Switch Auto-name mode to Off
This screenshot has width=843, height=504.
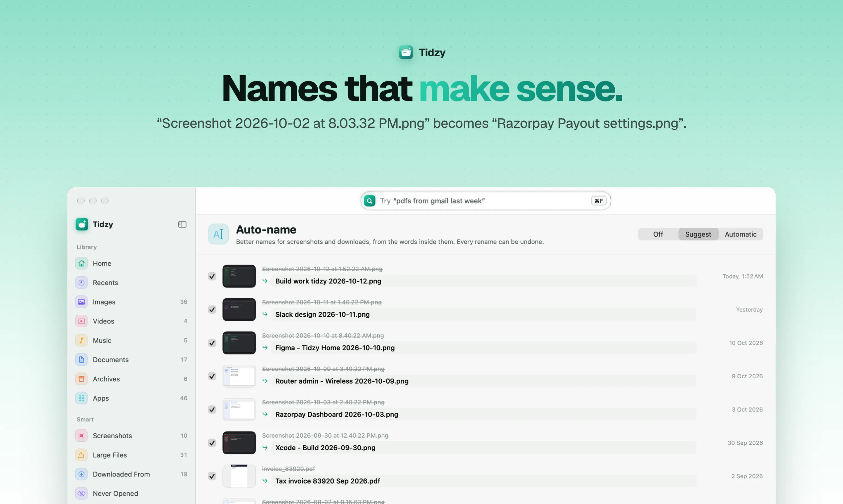[658, 234]
